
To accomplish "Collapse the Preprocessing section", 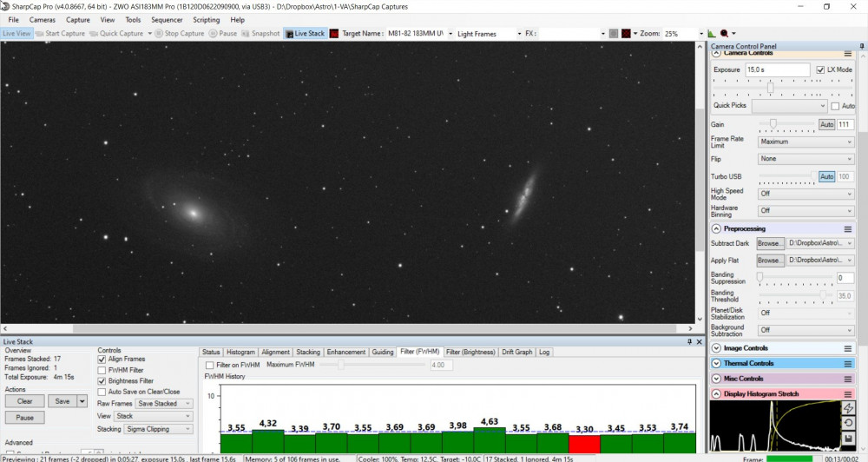I will [x=716, y=228].
